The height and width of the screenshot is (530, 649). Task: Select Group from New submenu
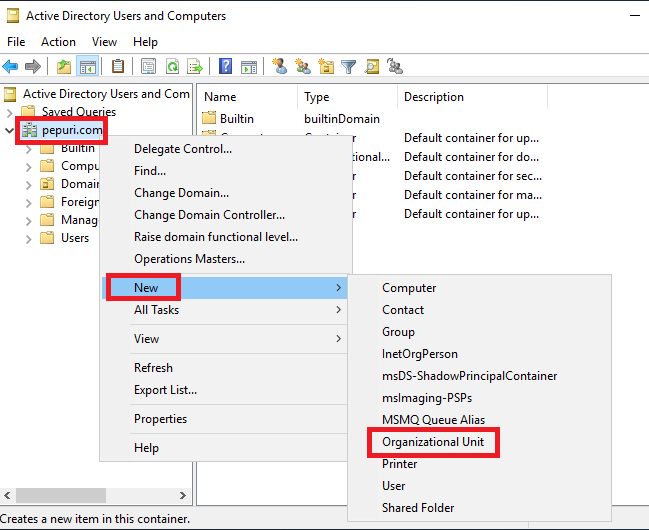coord(479,332)
